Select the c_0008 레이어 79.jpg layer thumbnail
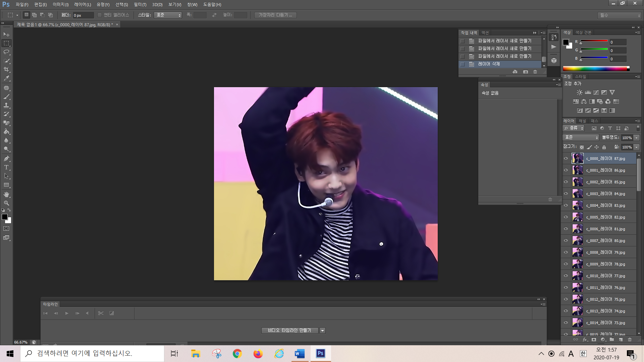 click(x=577, y=252)
